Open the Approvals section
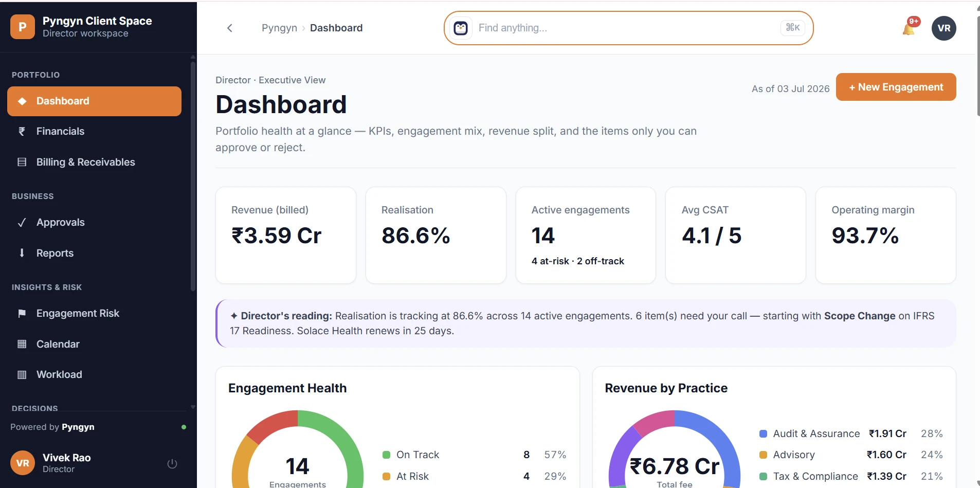The image size is (980, 488). click(x=94, y=223)
